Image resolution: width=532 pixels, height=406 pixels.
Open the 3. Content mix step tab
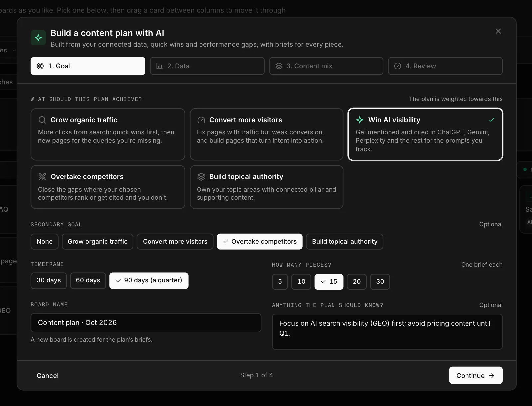[326, 66]
